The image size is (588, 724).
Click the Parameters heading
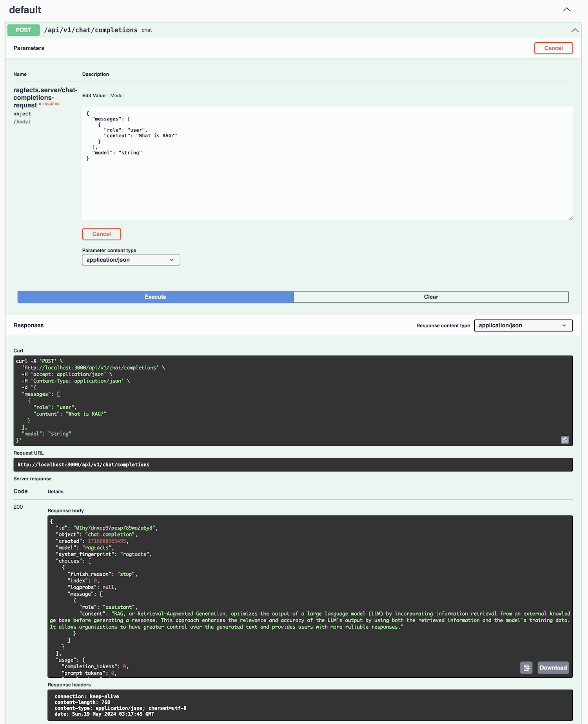(x=29, y=48)
